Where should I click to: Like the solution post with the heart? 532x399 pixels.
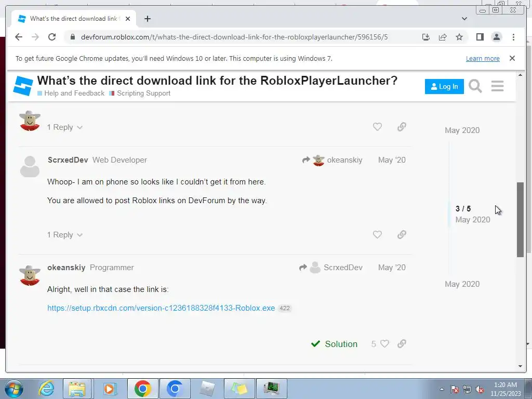[x=384, y=344]
